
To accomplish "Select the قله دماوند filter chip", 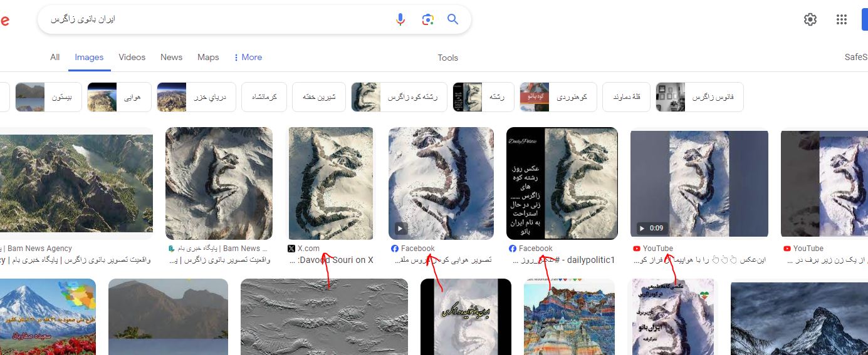I will [x=626, y=98].
